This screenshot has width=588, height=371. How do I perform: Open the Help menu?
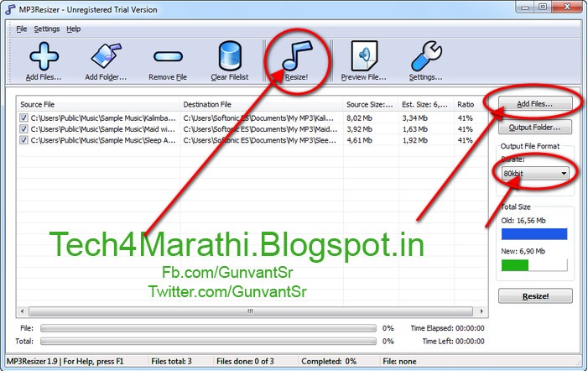coord(74,29)
